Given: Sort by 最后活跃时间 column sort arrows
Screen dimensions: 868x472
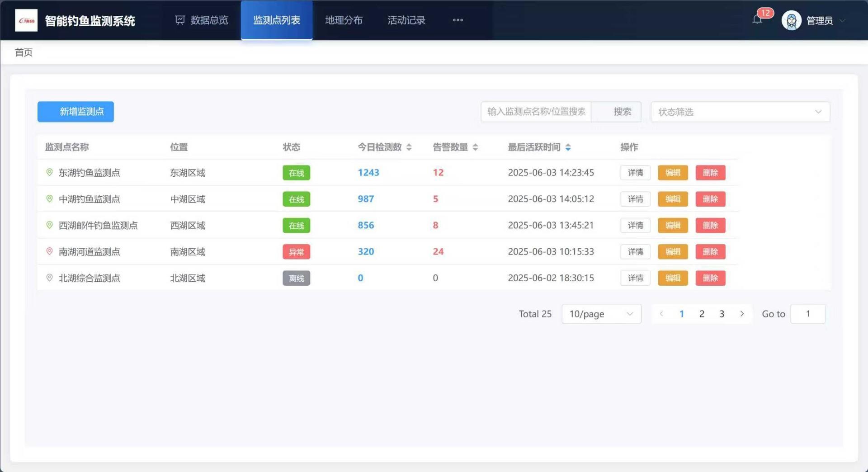Looking at the screenshot, I should 568,147.
